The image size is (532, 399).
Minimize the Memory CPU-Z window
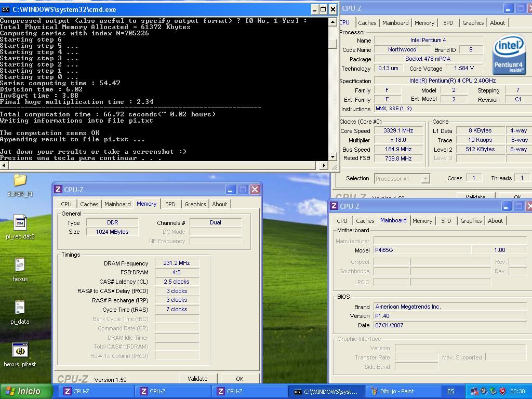click(230, 189)
